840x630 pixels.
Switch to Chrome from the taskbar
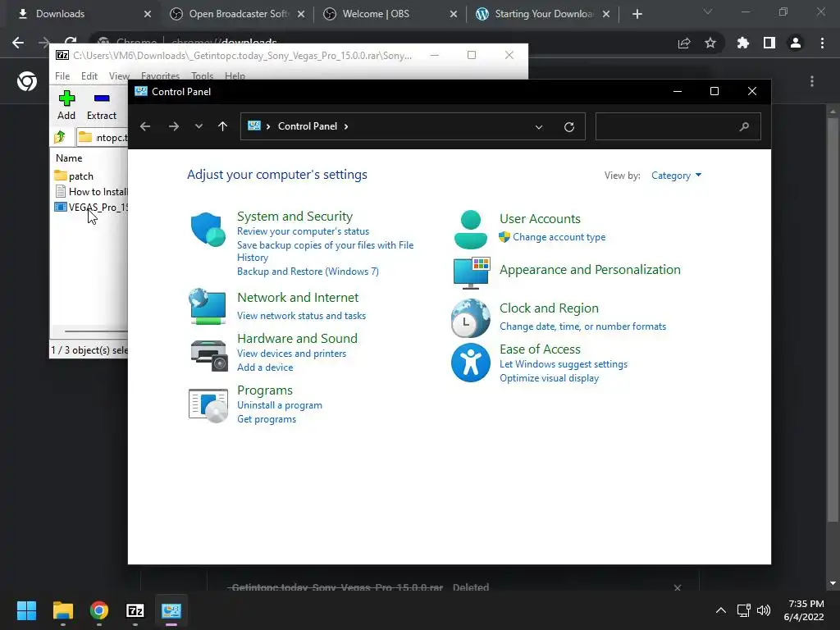click(99, 610)
